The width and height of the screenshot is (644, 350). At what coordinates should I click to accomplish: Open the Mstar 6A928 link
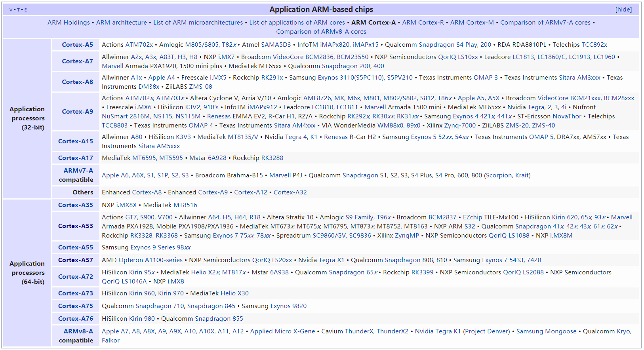[217, 158]
